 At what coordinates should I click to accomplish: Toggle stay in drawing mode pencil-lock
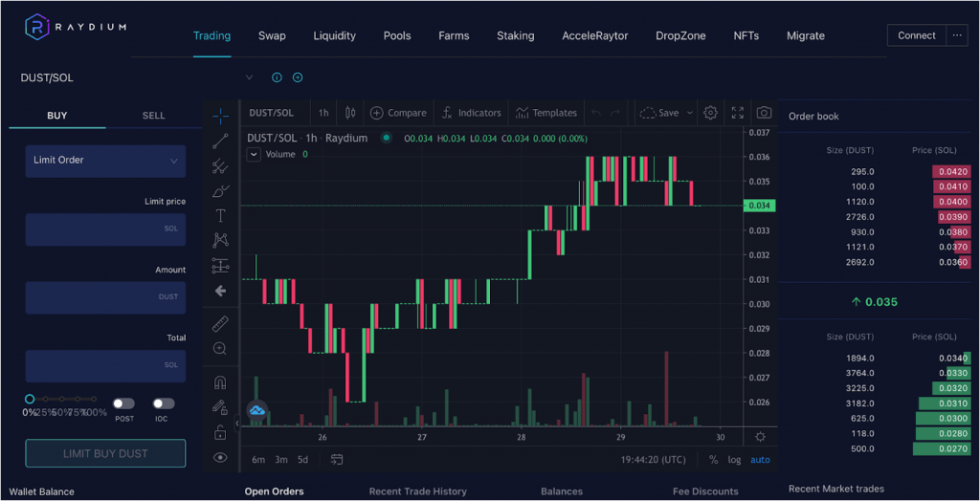click(220, 407)
